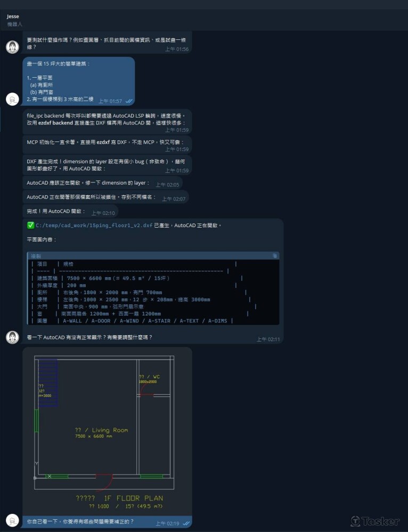Click the copy icon on the code block

click(275, 256)
